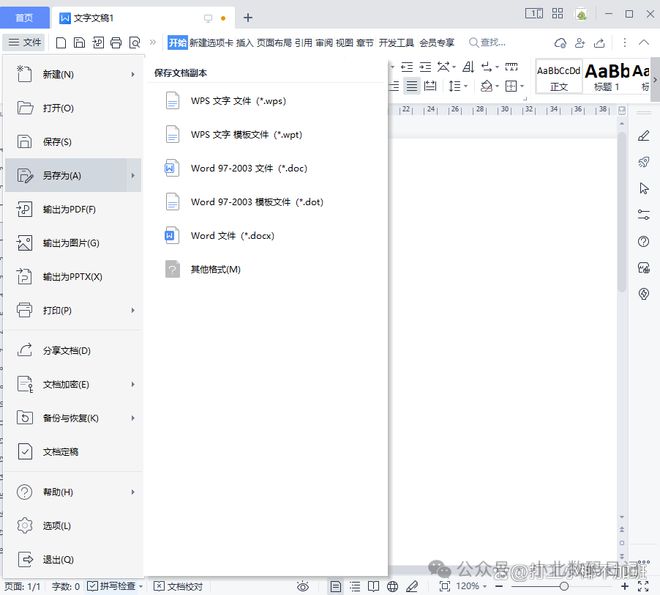Click the pen edit icon in right sidebar

click(x=644, y=136)
